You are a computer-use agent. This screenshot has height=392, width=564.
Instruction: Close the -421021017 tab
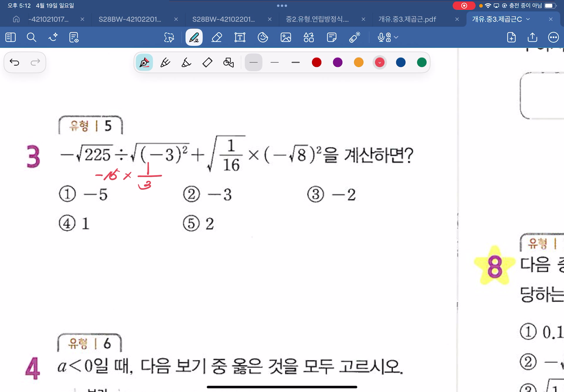(82, 19)
